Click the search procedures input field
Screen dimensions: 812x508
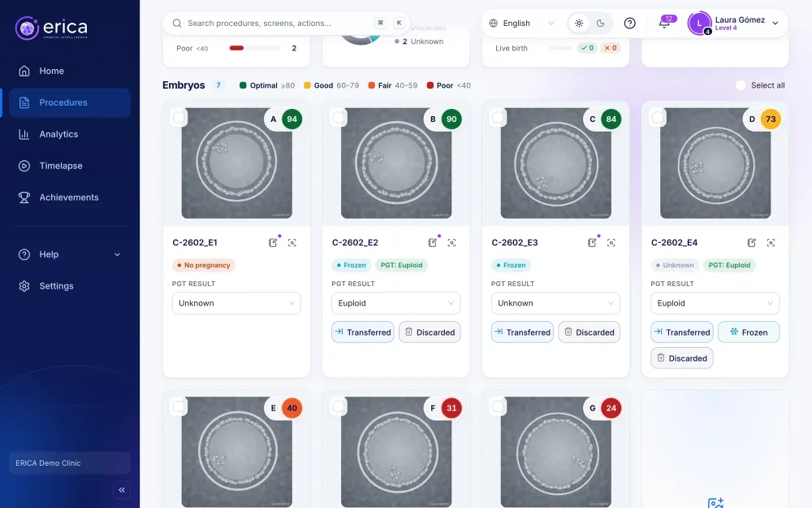click(x=287, y=24)
